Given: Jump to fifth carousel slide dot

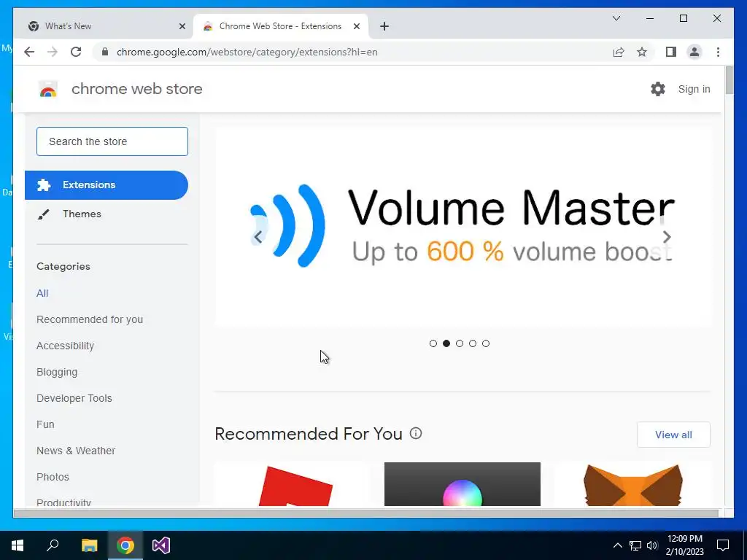Looking at the screenshot, I should pyautogui.click(x=485, y=343).
